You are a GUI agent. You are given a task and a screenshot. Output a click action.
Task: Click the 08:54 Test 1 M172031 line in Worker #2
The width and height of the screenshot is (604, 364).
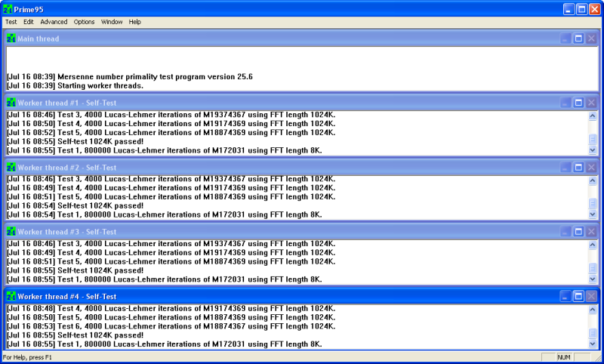[x=165, y=214]
